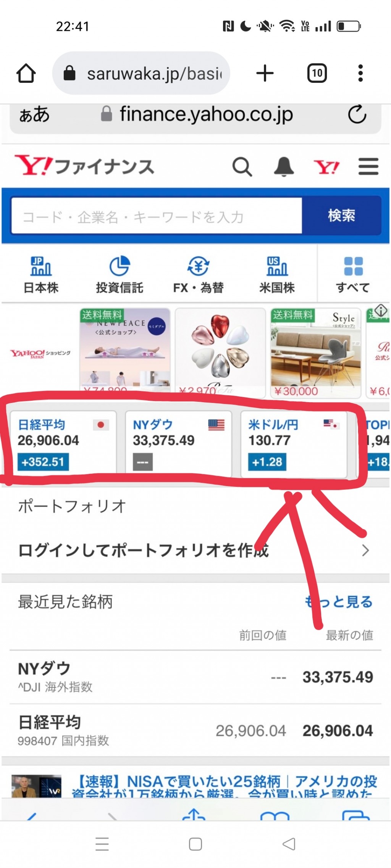
Task: Tap the browser home icon
Action: point(26,73)
